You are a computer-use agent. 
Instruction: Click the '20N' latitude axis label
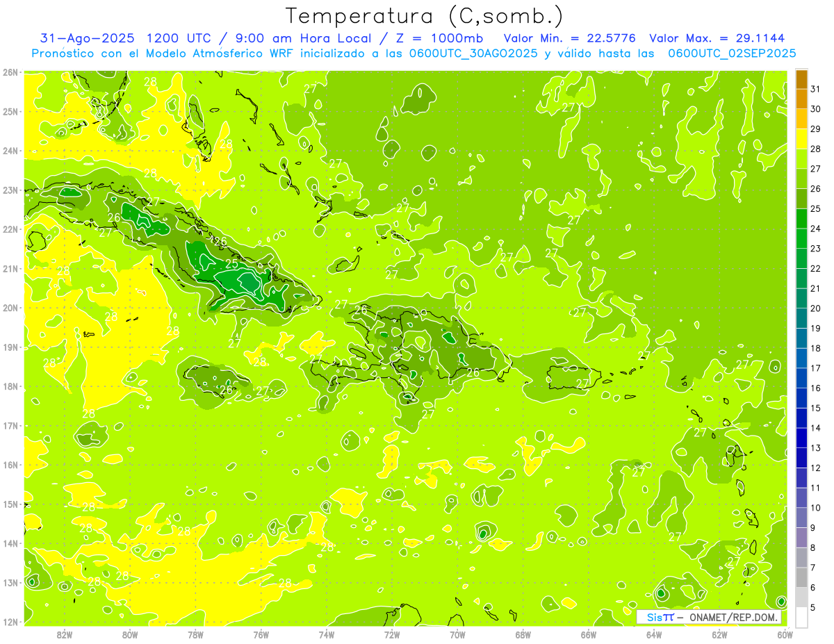click(x=10, y=307)
